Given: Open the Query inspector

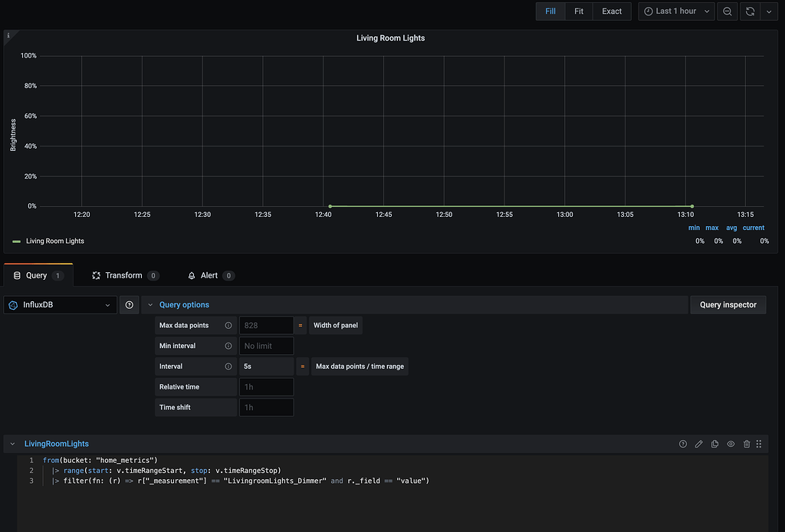Looking at the screenshot, I should pos(728,304).
